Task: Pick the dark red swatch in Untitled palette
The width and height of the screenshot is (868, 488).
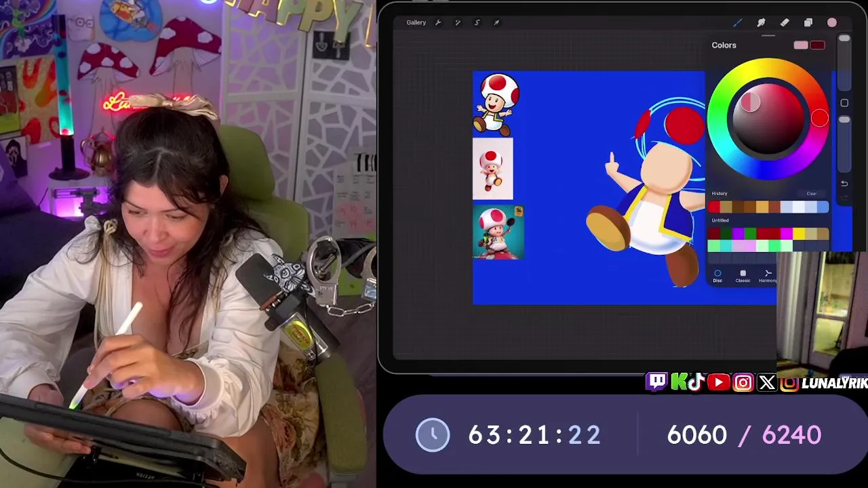Action: click(713, 234)
